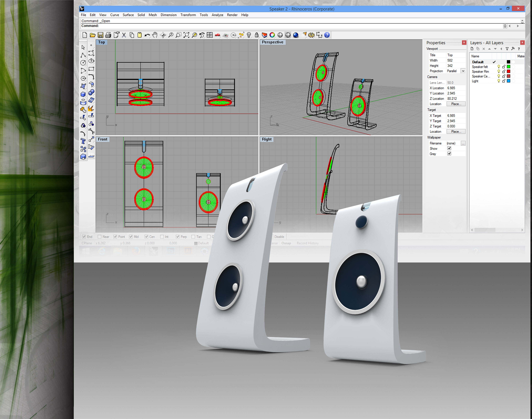The image size is (532, 419).
Task: Click the four-viewport layout icon
Action: coord(210,35)
